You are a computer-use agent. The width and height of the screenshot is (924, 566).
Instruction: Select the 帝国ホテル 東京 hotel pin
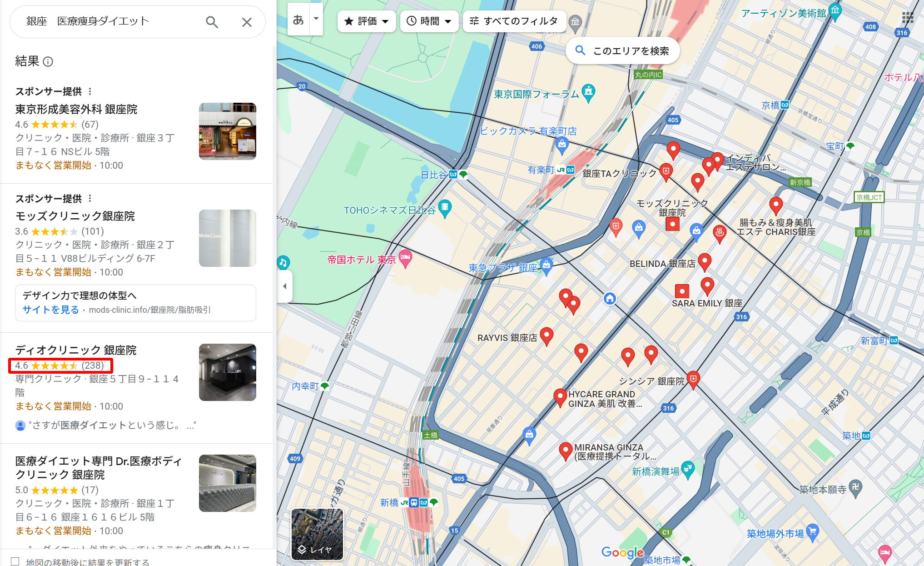[405, 258]
